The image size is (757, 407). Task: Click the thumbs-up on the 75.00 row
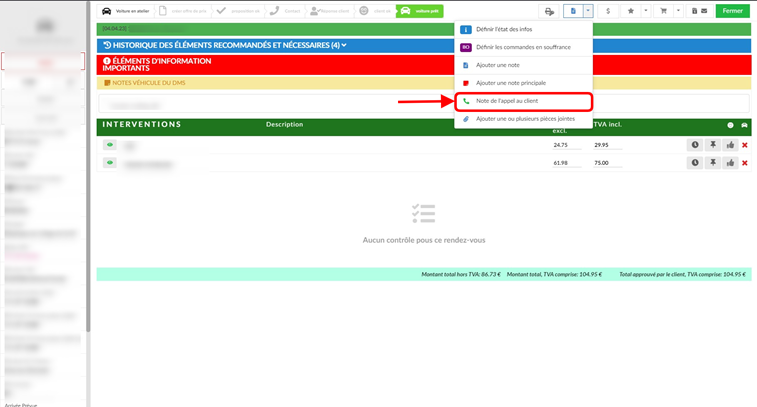coord(730,163)
